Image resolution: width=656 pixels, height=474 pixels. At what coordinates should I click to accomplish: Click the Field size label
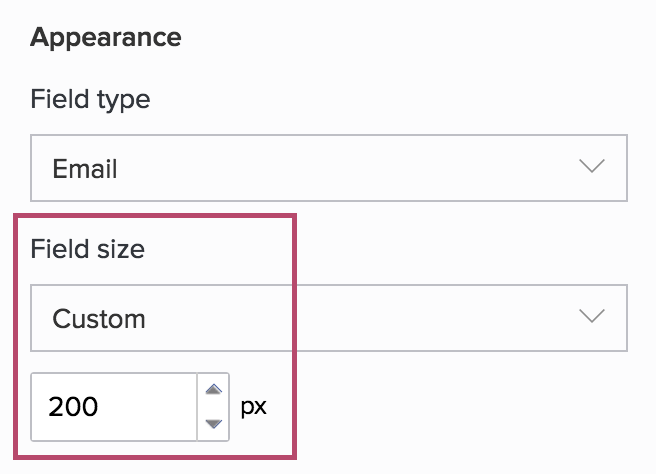point(88,249)
